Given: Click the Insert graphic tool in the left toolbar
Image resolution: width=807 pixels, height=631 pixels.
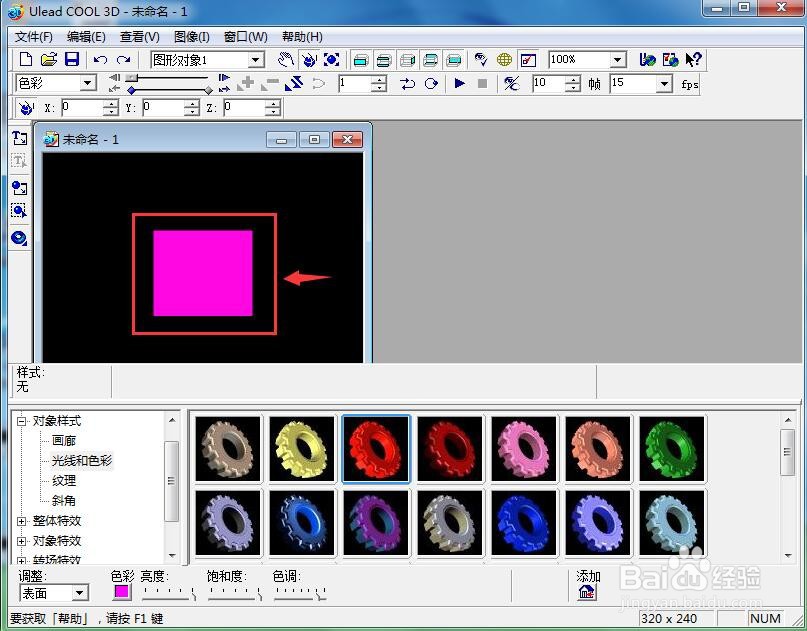Looking at the screenshot, I should click(20, 188).
